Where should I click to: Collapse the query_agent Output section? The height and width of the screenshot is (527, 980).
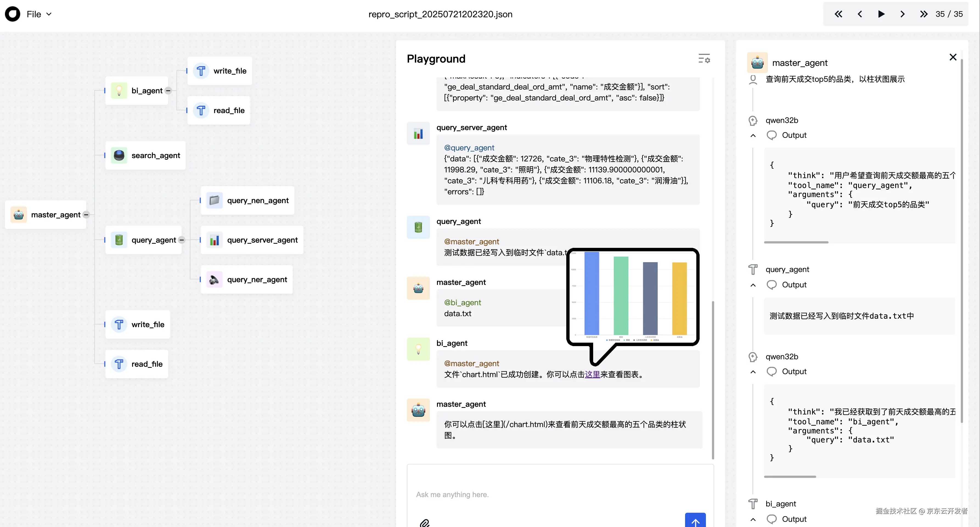click(x=753, y=285)
